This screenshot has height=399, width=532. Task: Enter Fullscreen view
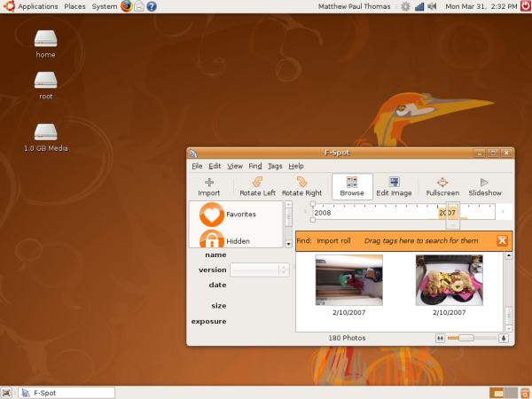(x=442, y=183)
